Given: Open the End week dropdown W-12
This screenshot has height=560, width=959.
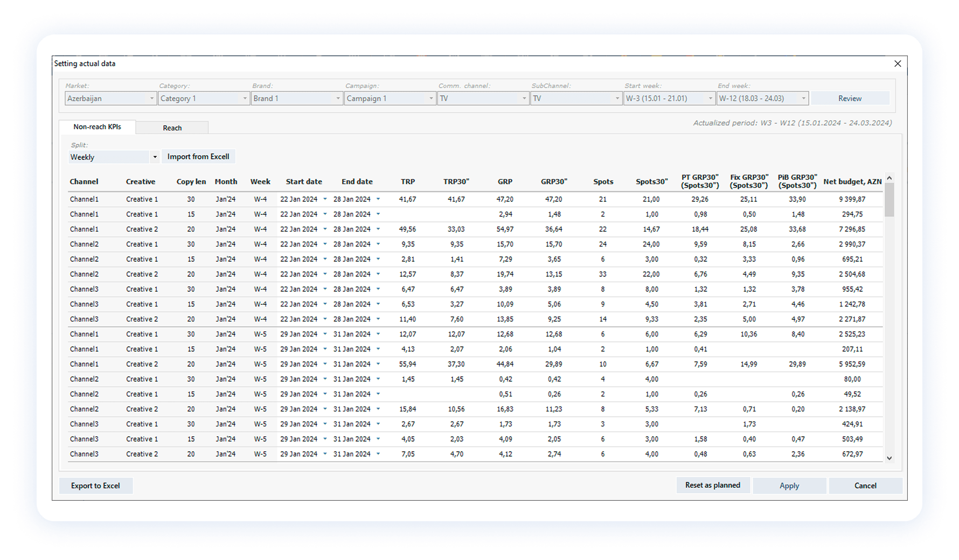Looking at the screenshot, I should [x=762, y=99].
